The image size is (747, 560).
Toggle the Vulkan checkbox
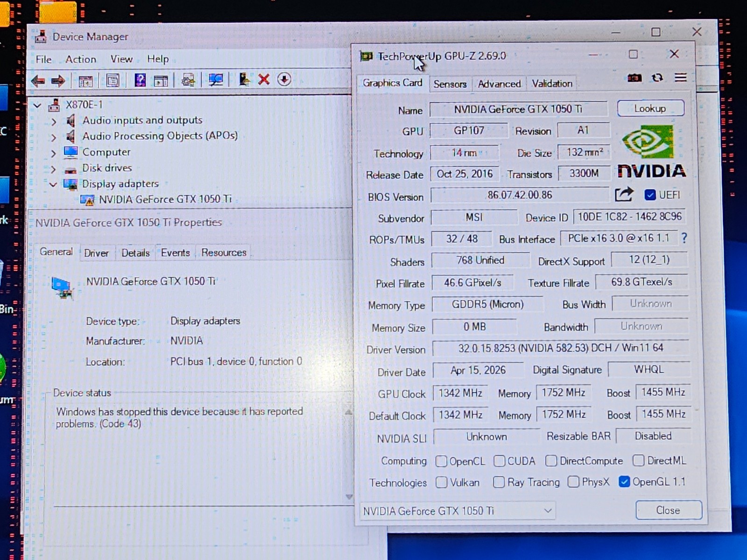click(441, 482)
